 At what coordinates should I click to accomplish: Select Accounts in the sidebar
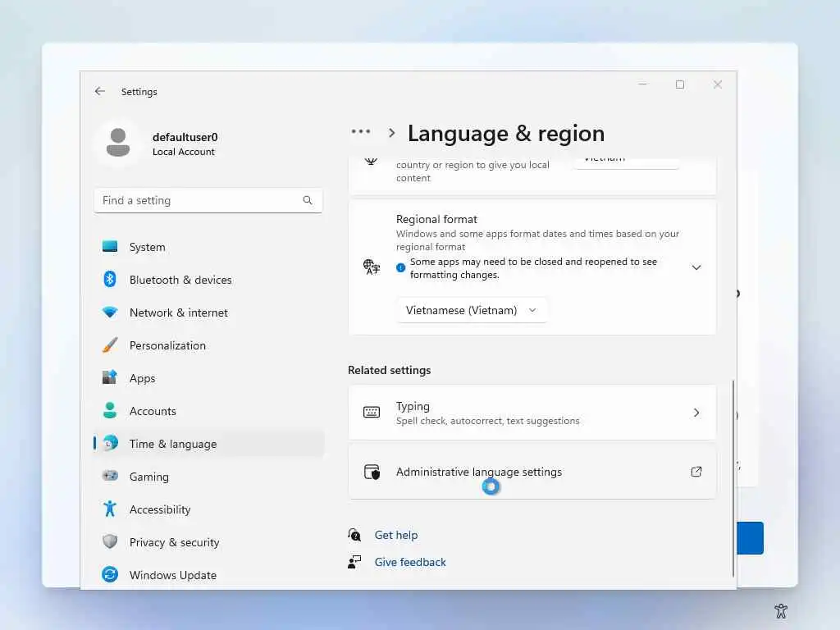coord(209,411)
